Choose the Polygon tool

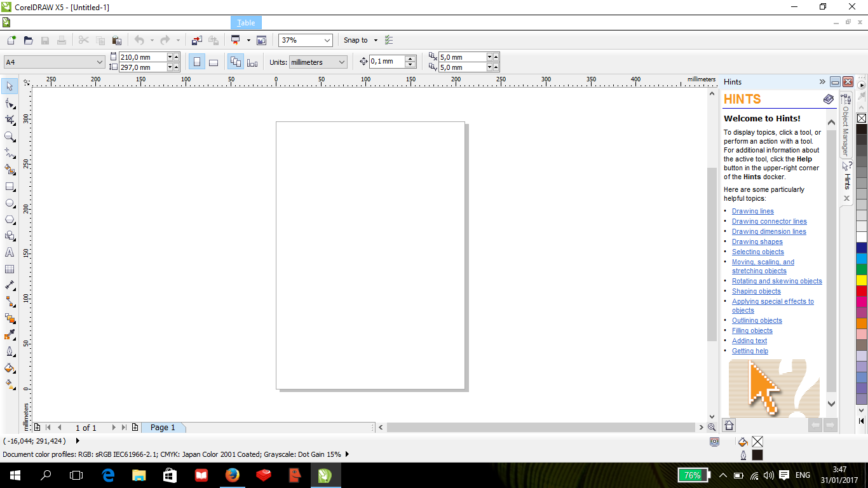[x=10, y=219]
